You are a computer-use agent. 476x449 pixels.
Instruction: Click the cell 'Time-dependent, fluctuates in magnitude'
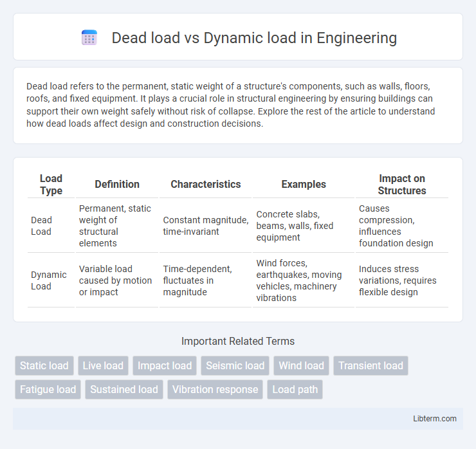(206, 280)
